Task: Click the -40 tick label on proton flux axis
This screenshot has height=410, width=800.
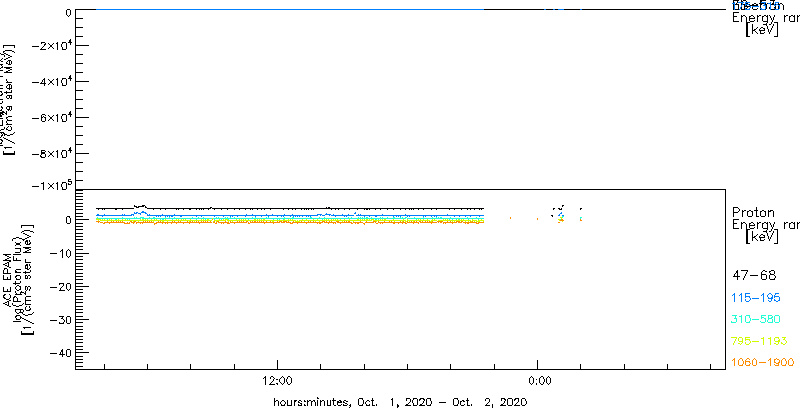Action: [58, 353]
